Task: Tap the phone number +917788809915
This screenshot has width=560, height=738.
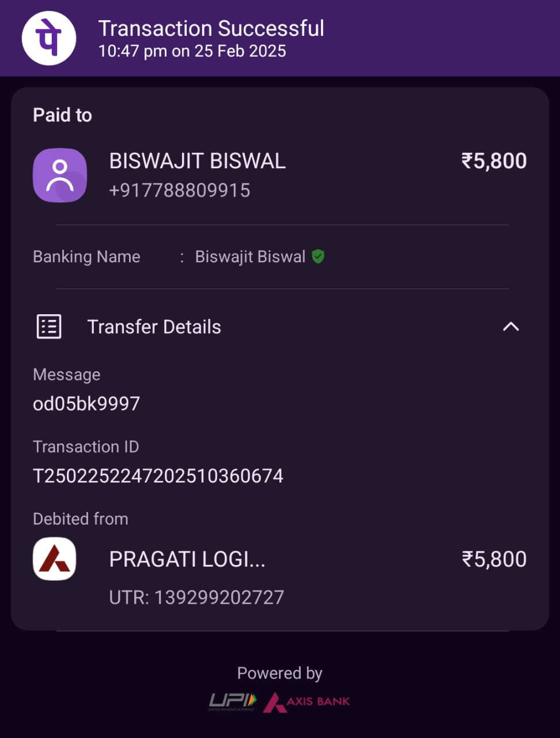Action: (180, 190)
